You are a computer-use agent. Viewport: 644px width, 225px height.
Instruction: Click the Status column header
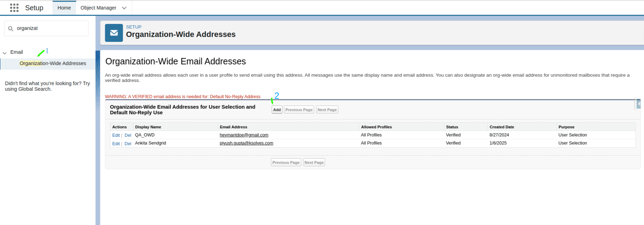pos(452,127)
